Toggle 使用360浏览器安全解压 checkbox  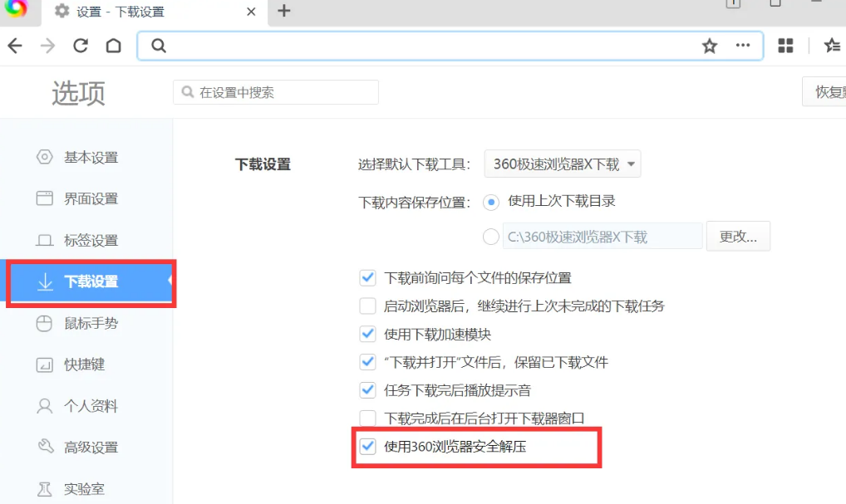point(368,446)
